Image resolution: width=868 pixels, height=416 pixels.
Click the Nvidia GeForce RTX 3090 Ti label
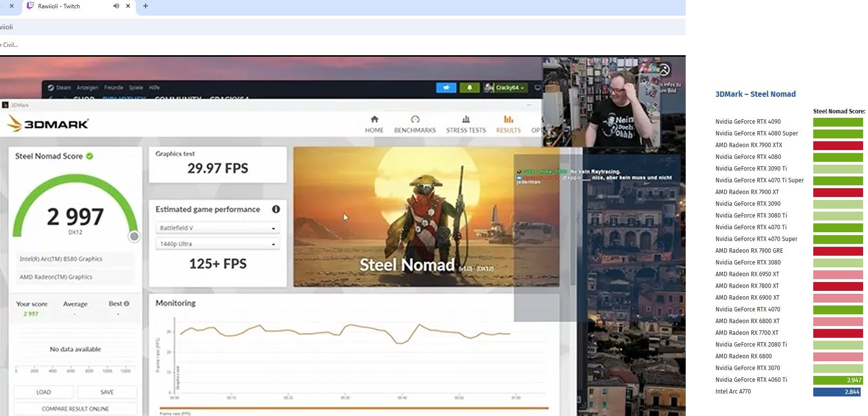751,169
